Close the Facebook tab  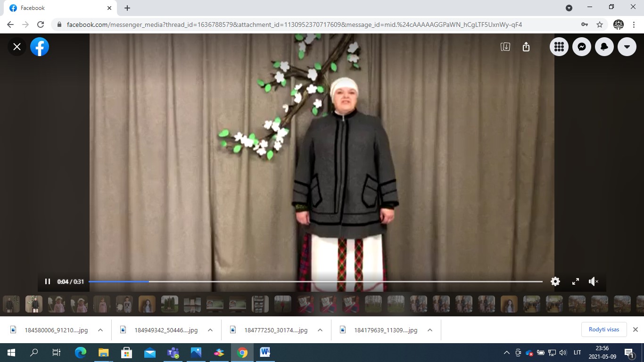click(x=110, y=8)
